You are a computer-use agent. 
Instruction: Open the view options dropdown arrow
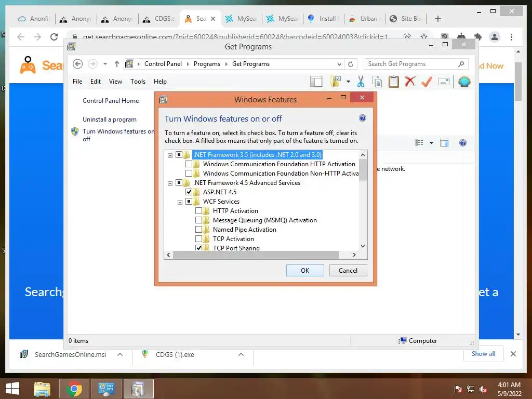click(431, 143)
